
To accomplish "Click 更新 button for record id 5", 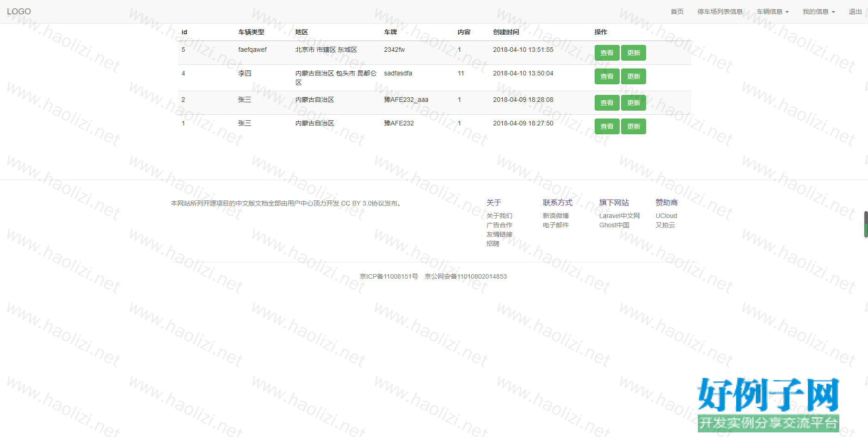I will [x=633, y=53].
